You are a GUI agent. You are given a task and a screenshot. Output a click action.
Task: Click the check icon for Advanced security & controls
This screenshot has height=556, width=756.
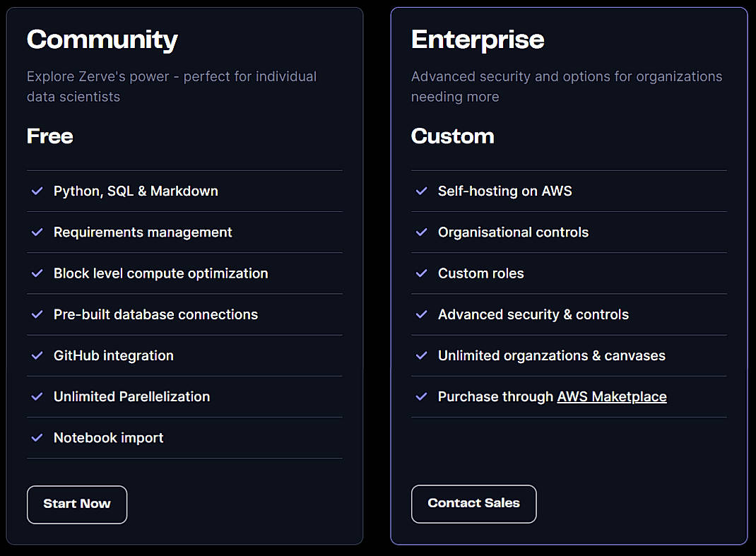coord(422,314)
